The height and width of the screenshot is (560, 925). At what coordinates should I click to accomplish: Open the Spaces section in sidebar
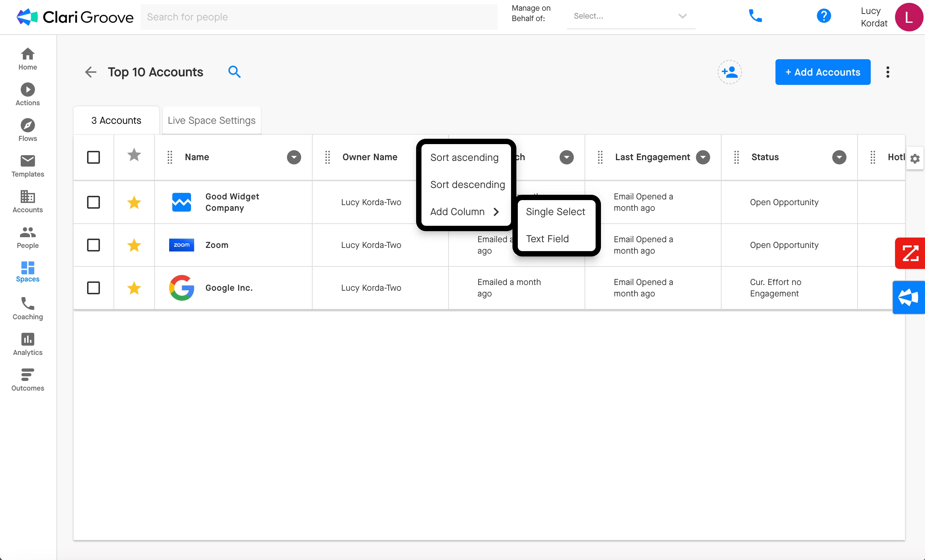coord(27,271)
